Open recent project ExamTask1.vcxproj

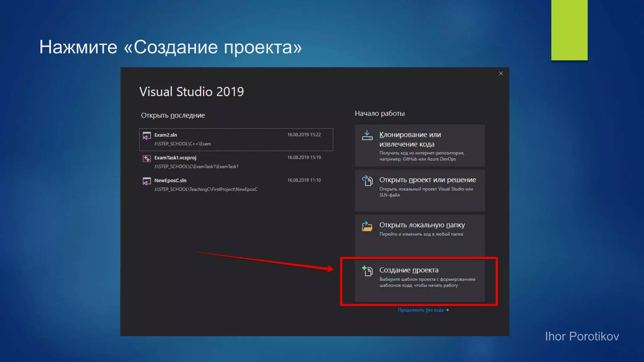(236, 162)
